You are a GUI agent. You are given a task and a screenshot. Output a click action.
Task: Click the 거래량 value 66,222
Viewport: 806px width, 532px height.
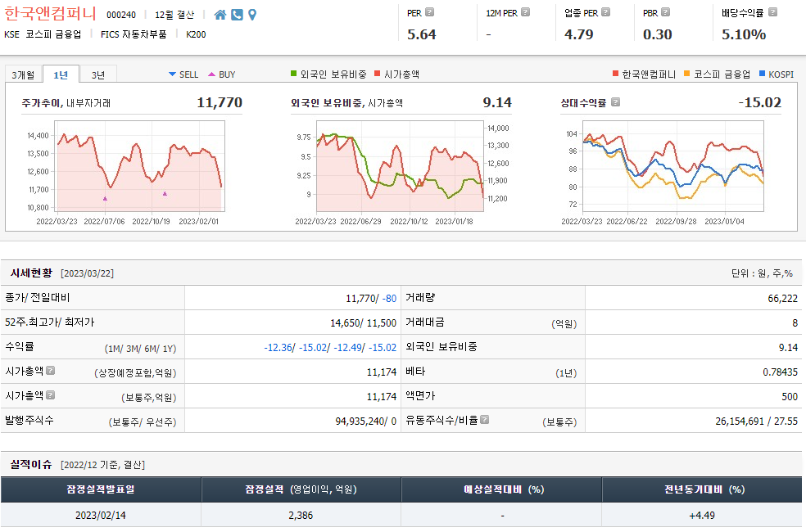click(x=783, y=299)
